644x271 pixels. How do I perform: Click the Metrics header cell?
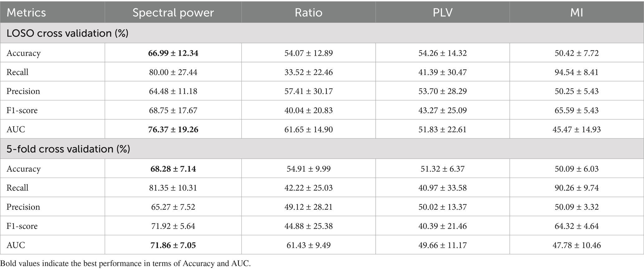click(x=26, y=12)
